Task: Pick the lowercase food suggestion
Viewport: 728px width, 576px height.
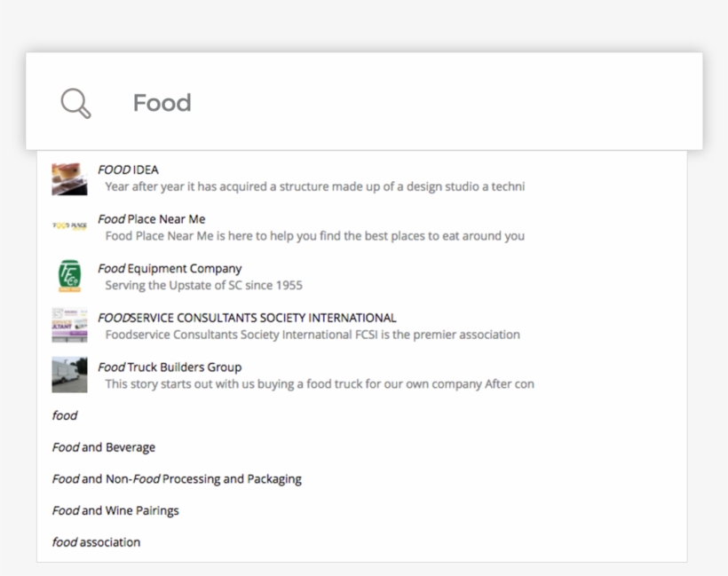Action: [65, 415]
